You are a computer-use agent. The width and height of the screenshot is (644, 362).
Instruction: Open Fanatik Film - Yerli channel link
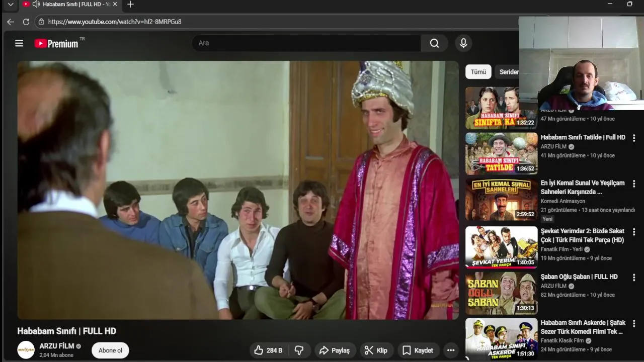click(x=561, y=249)
